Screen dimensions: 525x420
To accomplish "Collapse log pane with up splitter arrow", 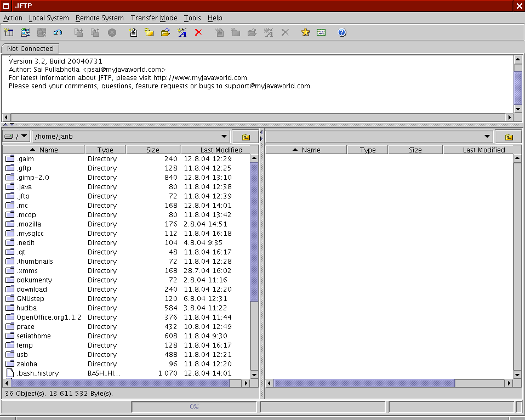I will [5, 124].
